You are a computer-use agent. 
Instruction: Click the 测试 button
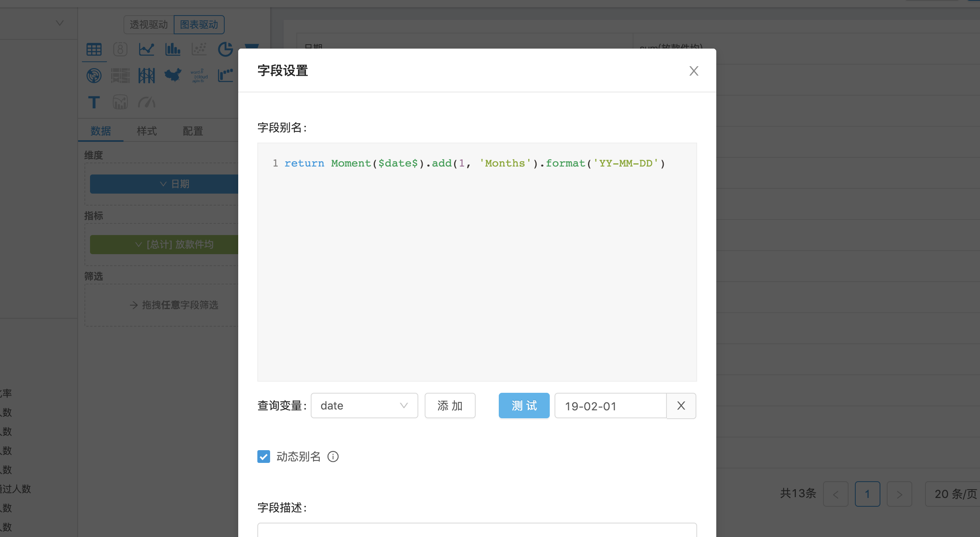click(524, 406)
